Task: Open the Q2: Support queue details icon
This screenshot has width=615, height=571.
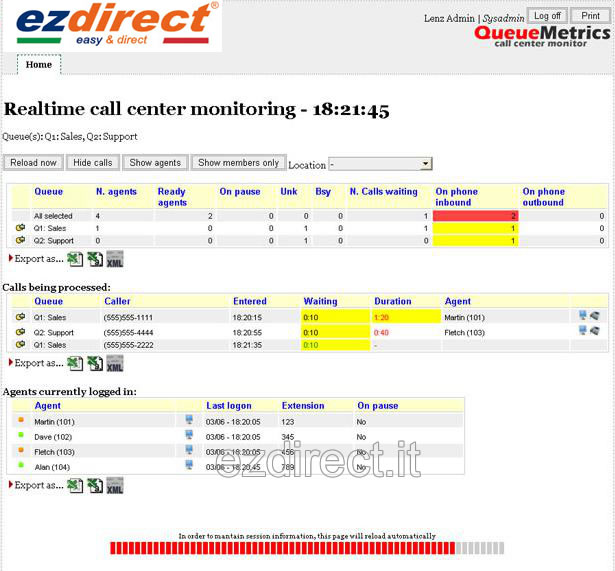Action: (20, 240)
